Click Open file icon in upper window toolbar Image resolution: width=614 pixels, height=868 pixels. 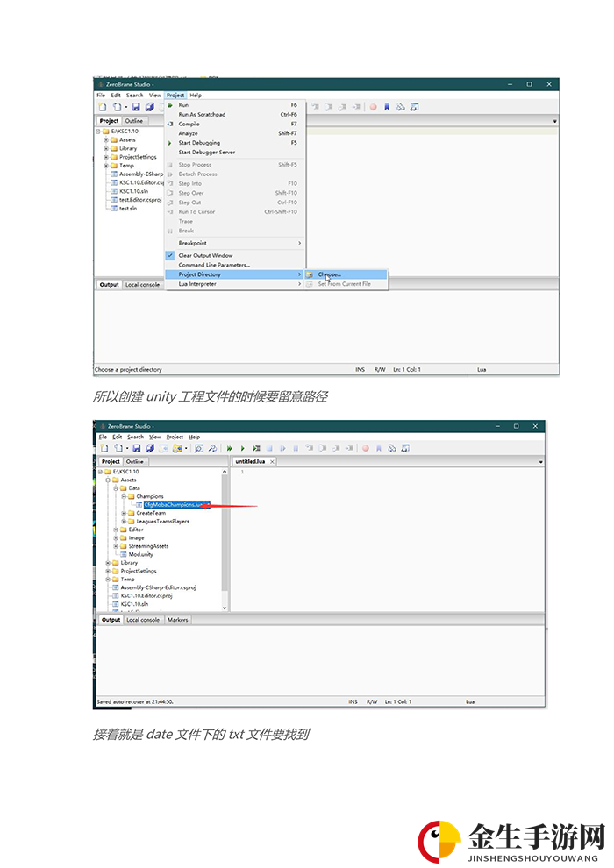[118, 107]
